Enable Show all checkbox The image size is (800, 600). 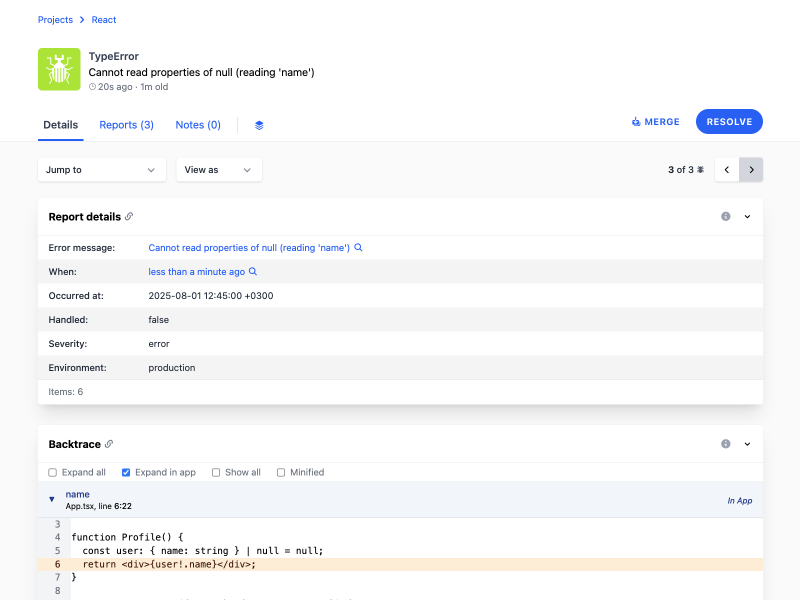[x=216, y=472]
